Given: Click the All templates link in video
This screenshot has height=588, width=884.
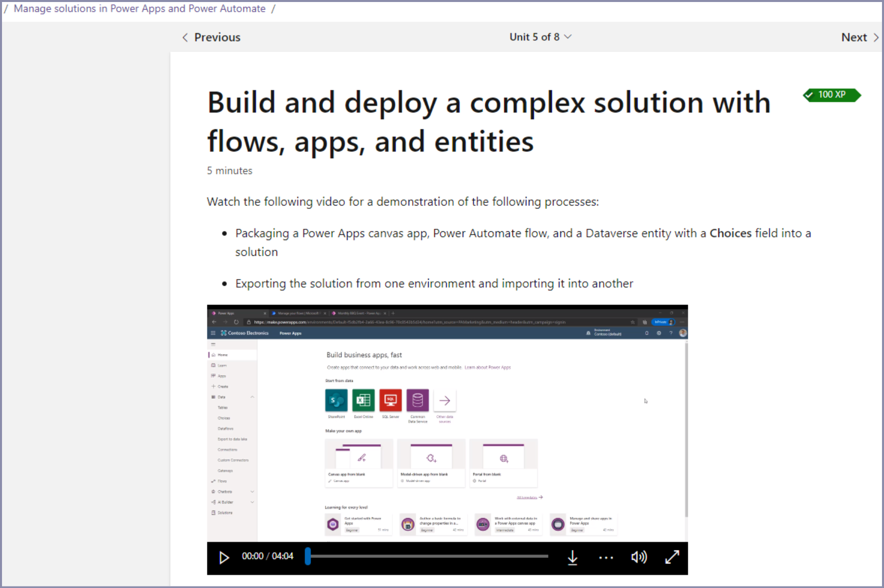Looking at the screenshot, I should pyautogui.click(x=529, y=497).
